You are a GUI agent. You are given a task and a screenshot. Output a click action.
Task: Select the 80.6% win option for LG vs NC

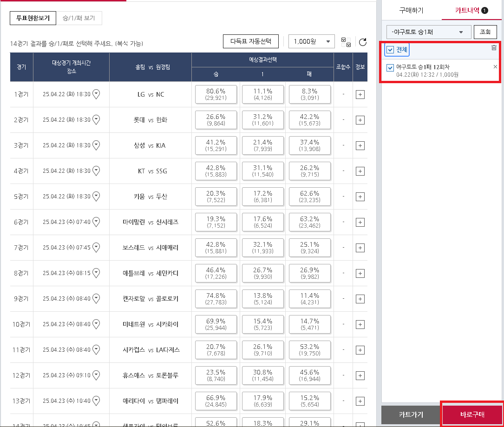(216, 94)
